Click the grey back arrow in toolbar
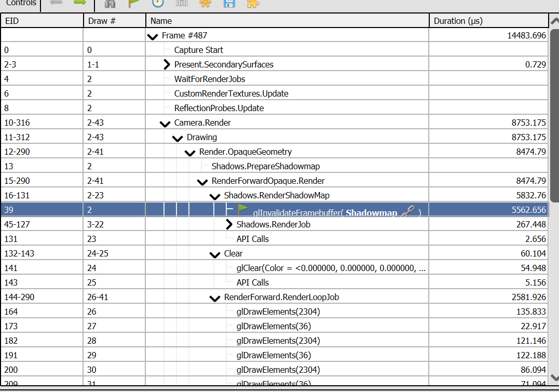559x392 pixels. [x=56, y=3]
